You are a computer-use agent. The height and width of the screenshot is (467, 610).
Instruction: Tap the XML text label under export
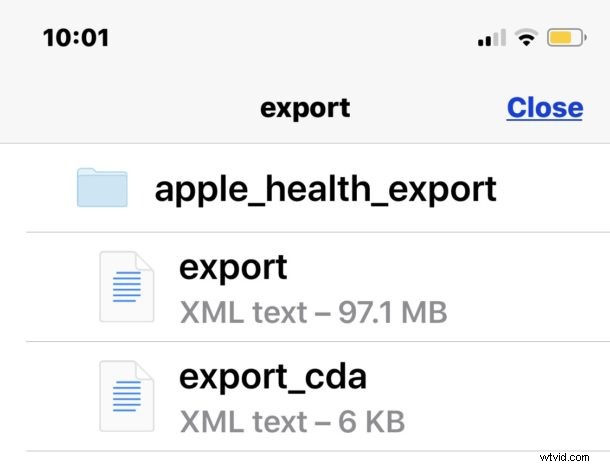244,313
